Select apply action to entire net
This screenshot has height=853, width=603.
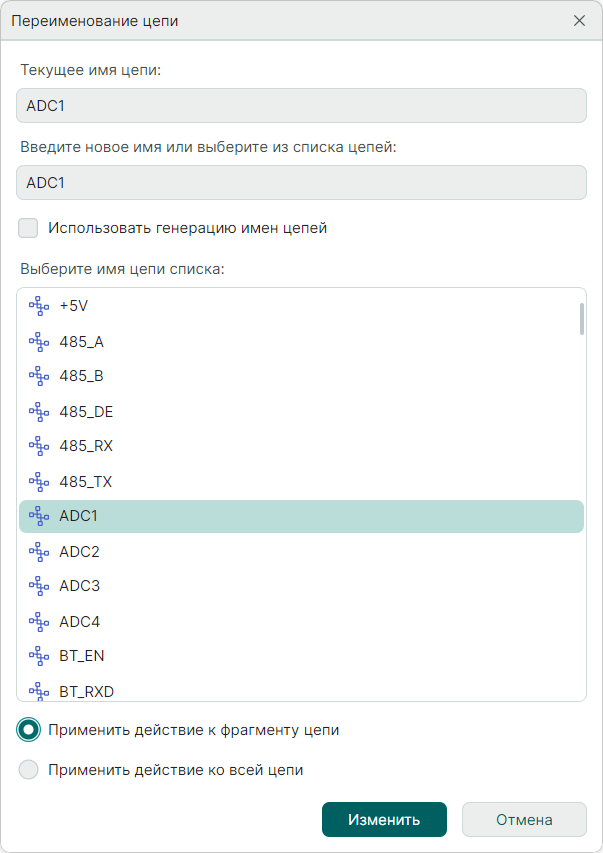tap(29, 770)
